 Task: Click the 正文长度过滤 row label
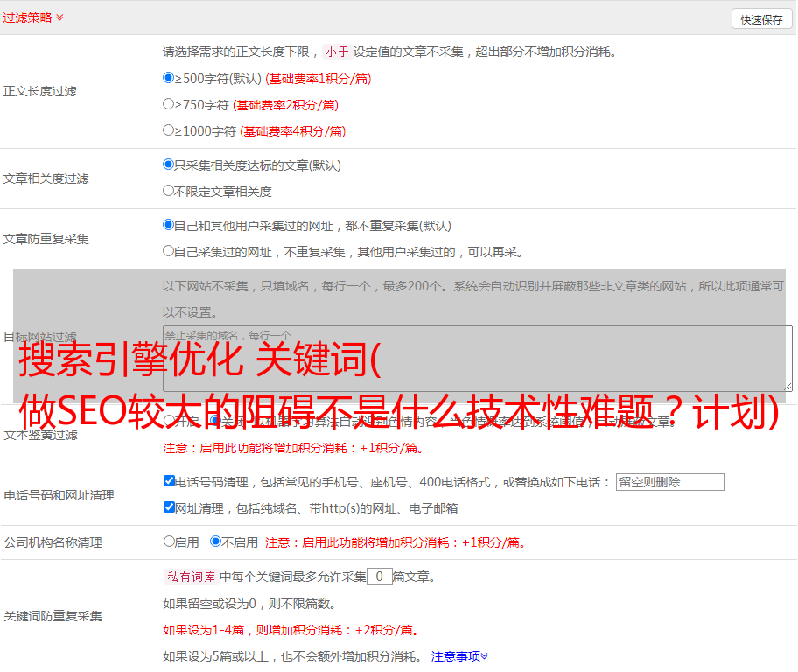pos(40,91)
